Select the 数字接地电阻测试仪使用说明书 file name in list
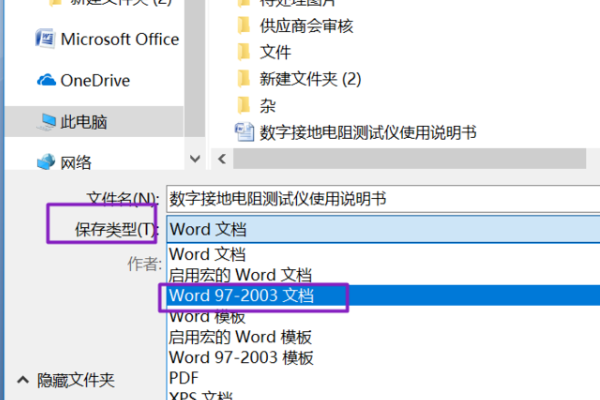Viewport: 600px width, 400px height. coord(368,133)
